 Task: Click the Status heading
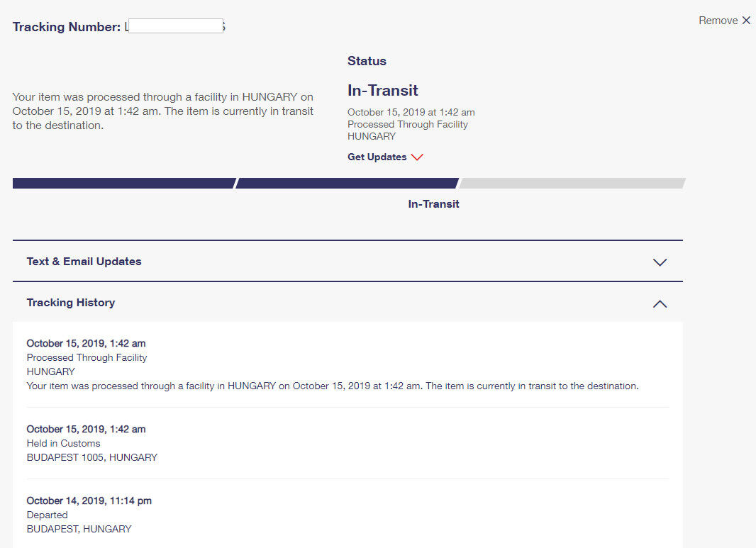(367, 61)
